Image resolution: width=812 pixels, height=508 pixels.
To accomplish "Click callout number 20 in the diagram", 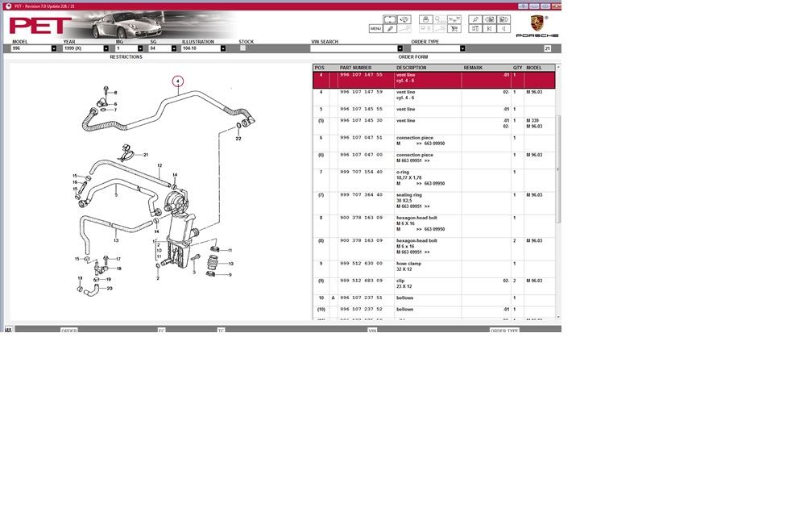I will point(110,288).
